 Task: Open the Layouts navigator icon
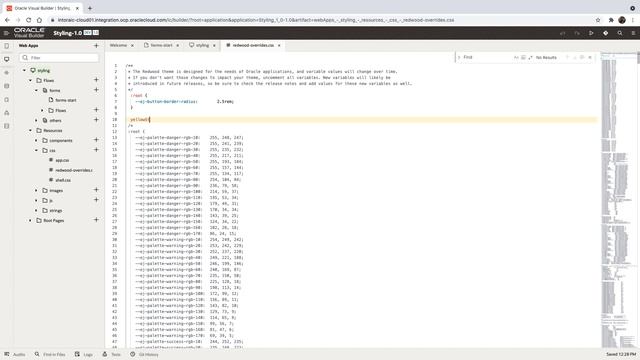click(7, 100)
